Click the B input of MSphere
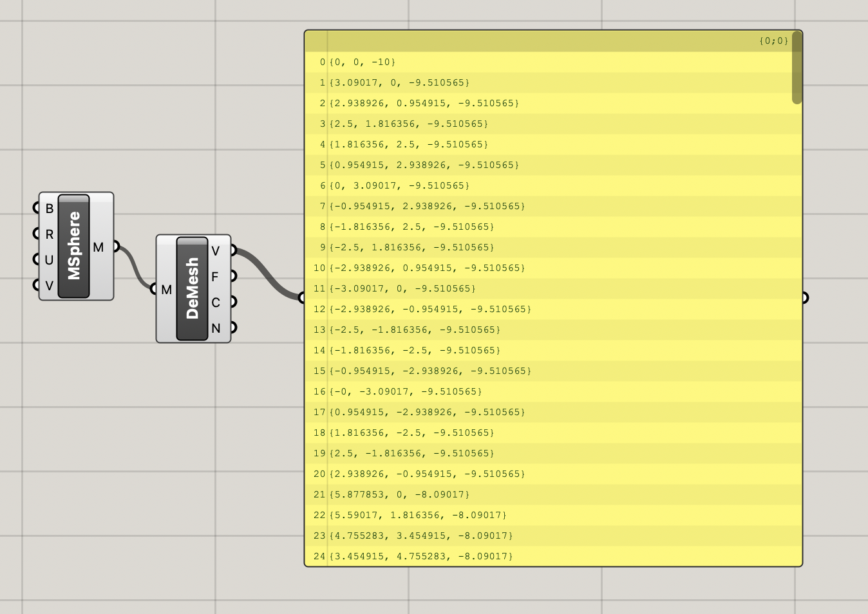The width and height of the screenshot is (868, 614). (49, 208)
